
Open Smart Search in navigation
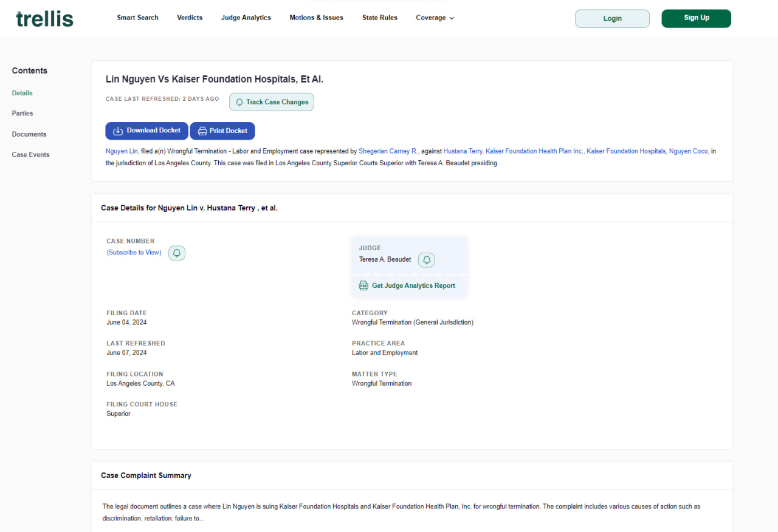[x=138, y=18]
